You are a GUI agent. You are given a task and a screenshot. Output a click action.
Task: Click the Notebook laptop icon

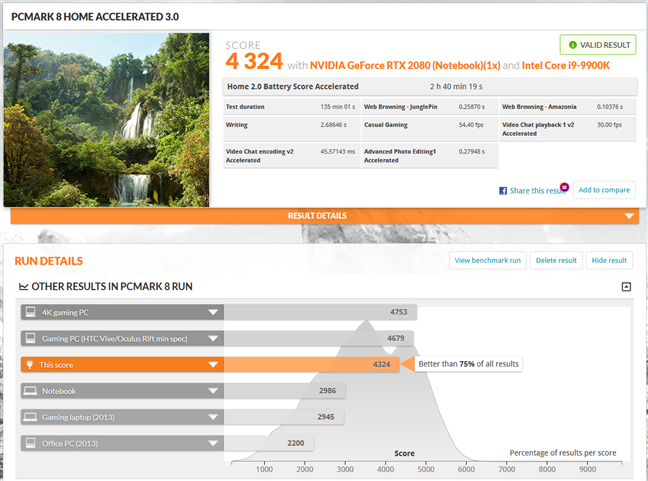(30, 391)
